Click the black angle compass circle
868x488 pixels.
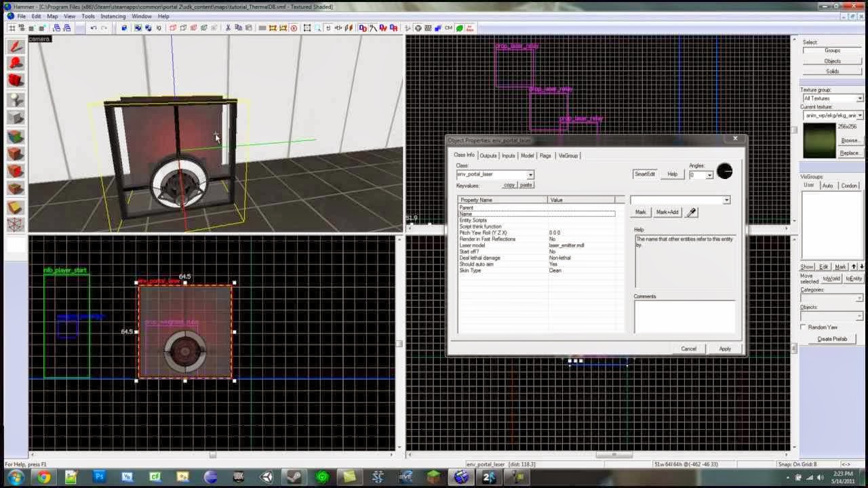coord(724,171)
